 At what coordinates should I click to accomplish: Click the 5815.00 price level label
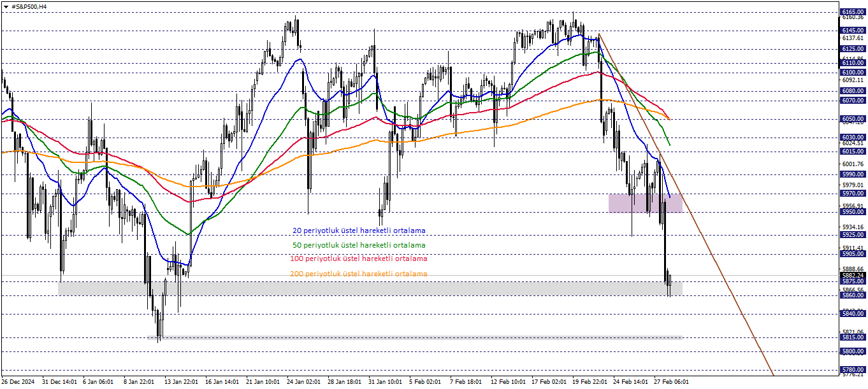[853, 337]
